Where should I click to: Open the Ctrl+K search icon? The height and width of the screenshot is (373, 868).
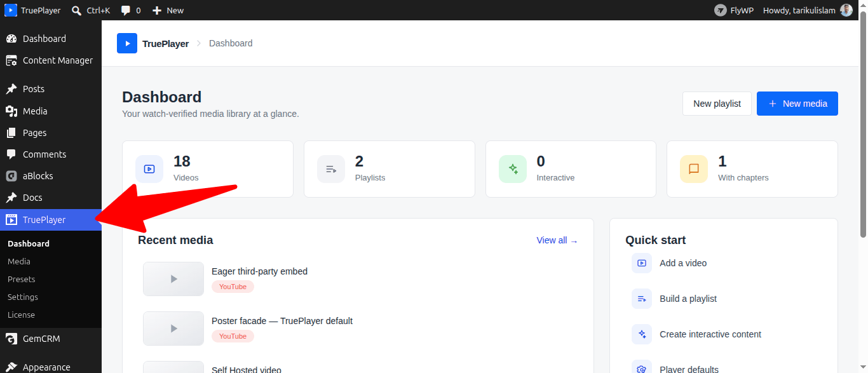pyautogui.click(x=77, y=10)
